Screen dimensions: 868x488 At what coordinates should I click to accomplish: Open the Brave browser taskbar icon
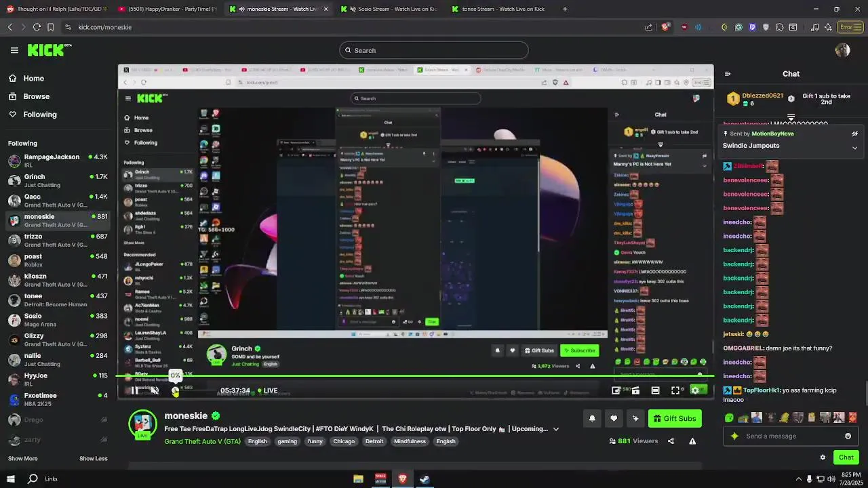pos(402,479)
